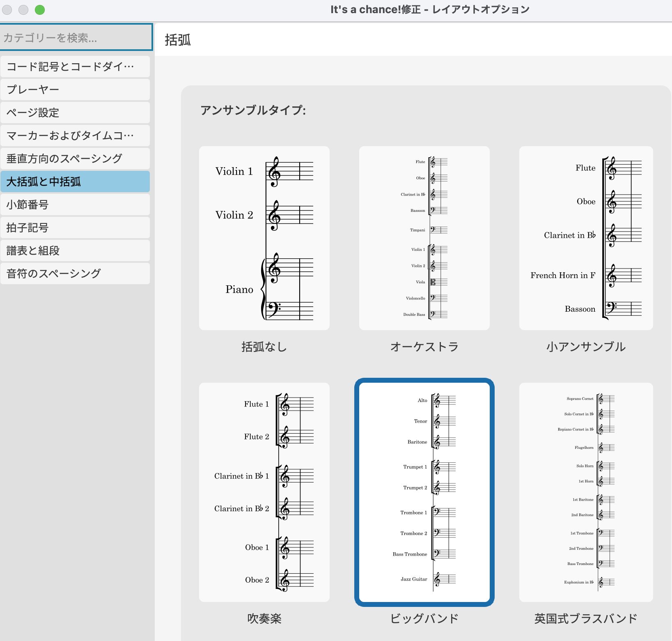Image resolution: width=672 pixels, height=641 pixels.
Task: Open the プレーヤー category
Action: [x=75, y=89]
